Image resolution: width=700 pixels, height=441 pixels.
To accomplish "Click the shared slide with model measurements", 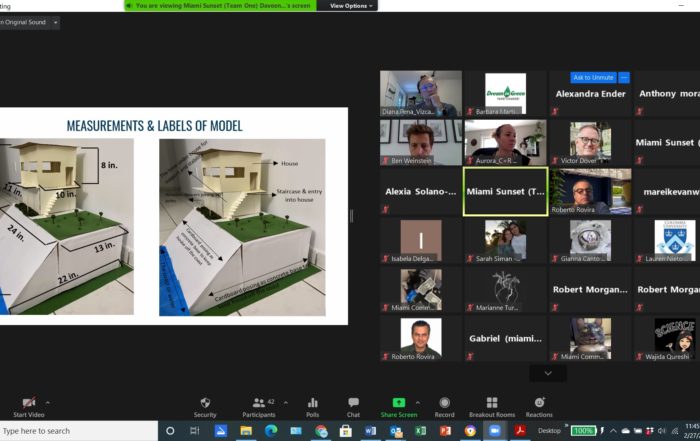I will coord(174,216).
